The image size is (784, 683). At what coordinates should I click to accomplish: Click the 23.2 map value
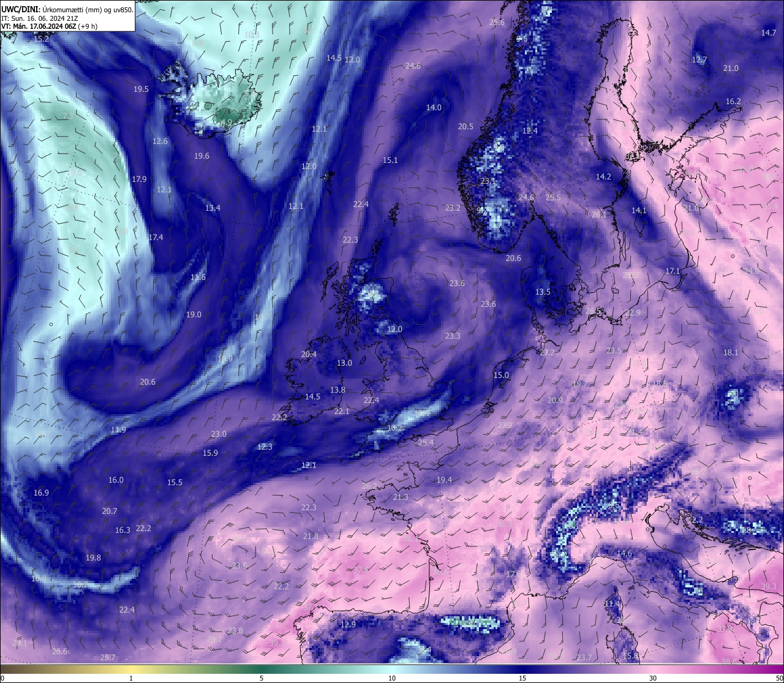pyautogui.click(x=453, y=208)
